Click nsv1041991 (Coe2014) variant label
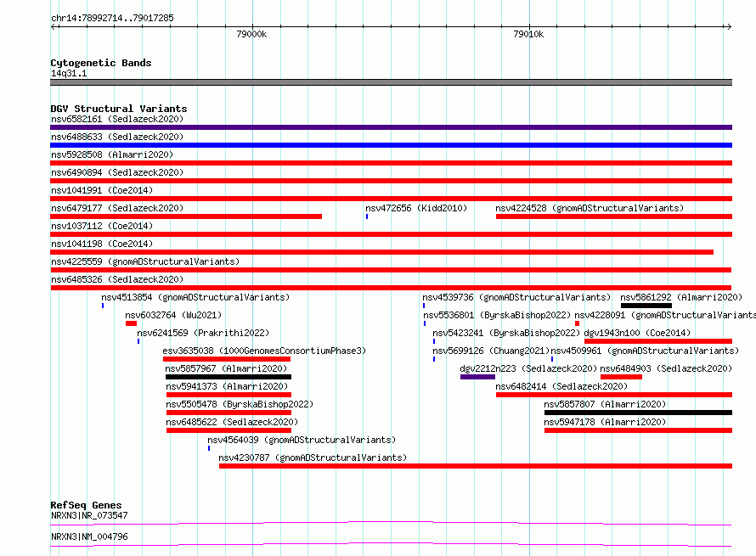The width and height of the screenshot is (756, 556). [102, 190]
